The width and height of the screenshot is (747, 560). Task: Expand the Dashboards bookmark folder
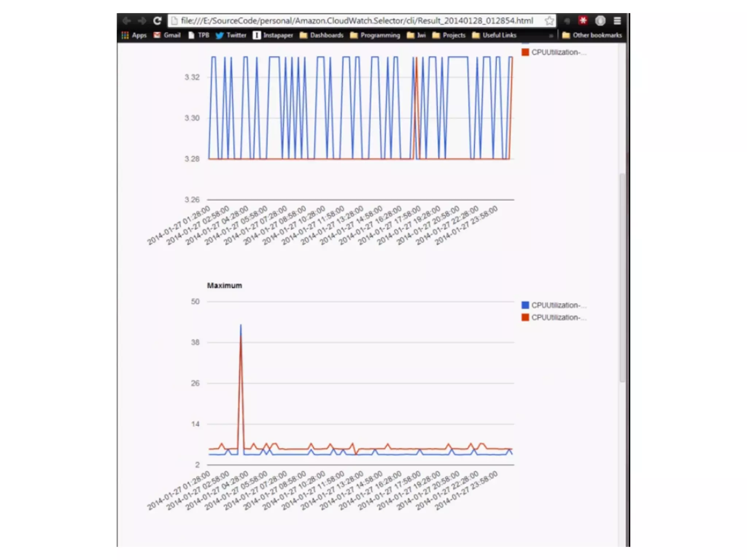coord(321,35)
